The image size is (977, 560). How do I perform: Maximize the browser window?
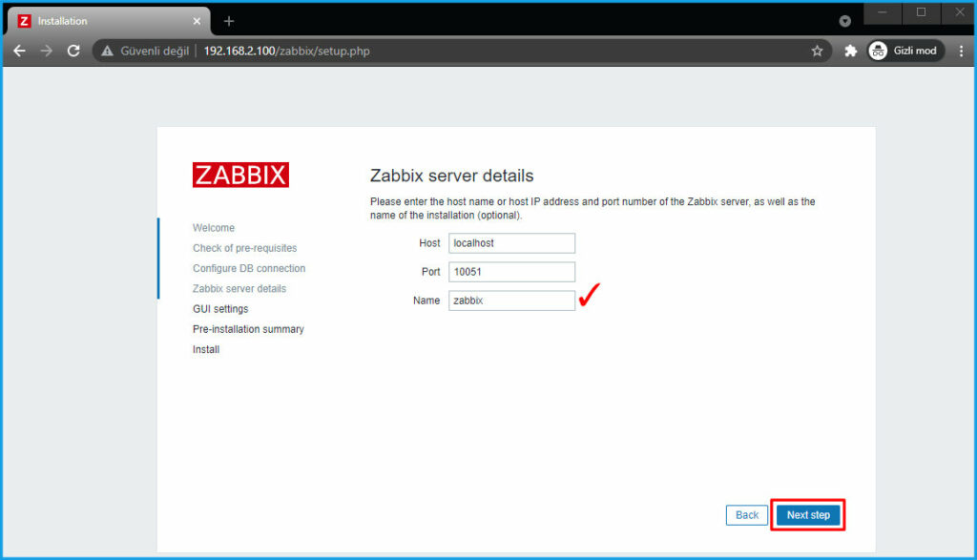921,12
